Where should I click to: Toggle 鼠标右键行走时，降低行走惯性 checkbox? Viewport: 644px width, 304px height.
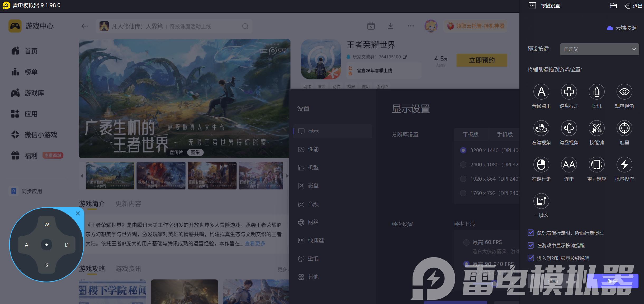tap(531, 233)
